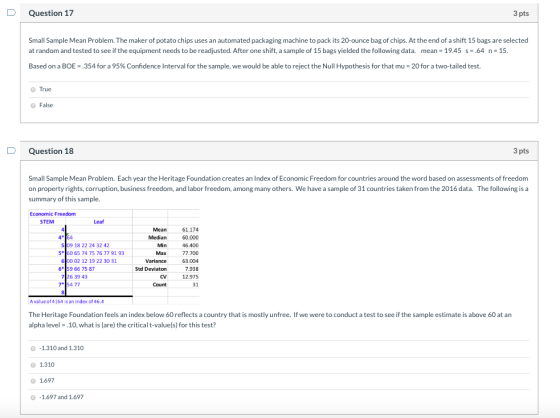Viewport: 560px width, 418px height.
Task: Click the Question 17 potato chips problem text
Action: coord(278,45)
